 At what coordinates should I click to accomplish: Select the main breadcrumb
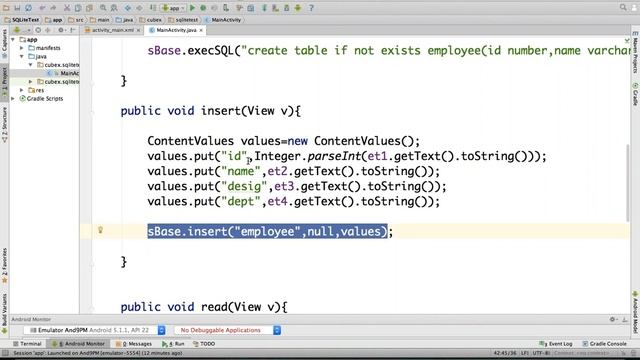click(x=100, y=20)
